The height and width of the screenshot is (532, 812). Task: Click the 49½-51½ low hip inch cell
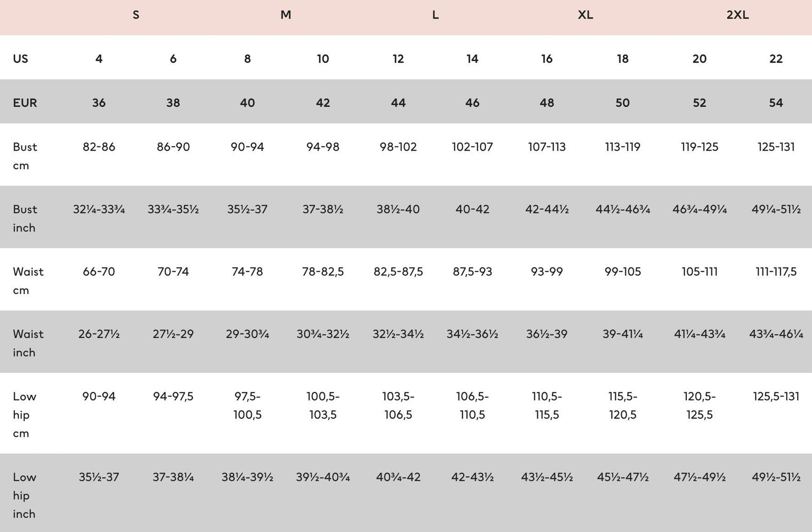(x=775, y=477)
